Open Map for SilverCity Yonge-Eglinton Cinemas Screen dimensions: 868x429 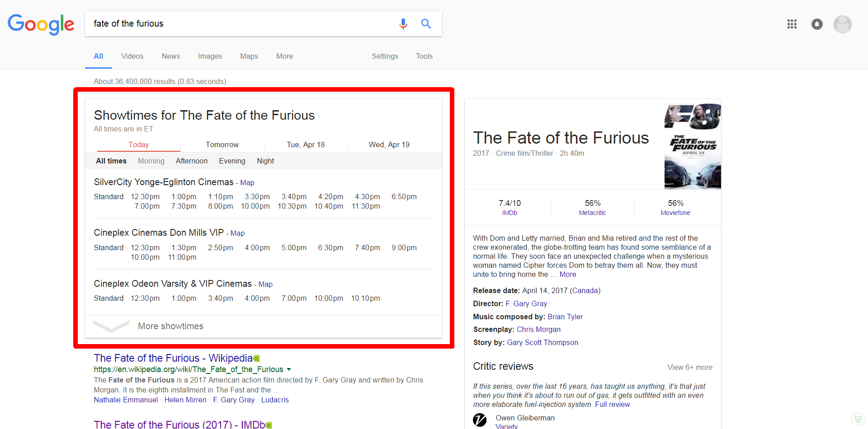pyautogui.click(x=247, y=182)
